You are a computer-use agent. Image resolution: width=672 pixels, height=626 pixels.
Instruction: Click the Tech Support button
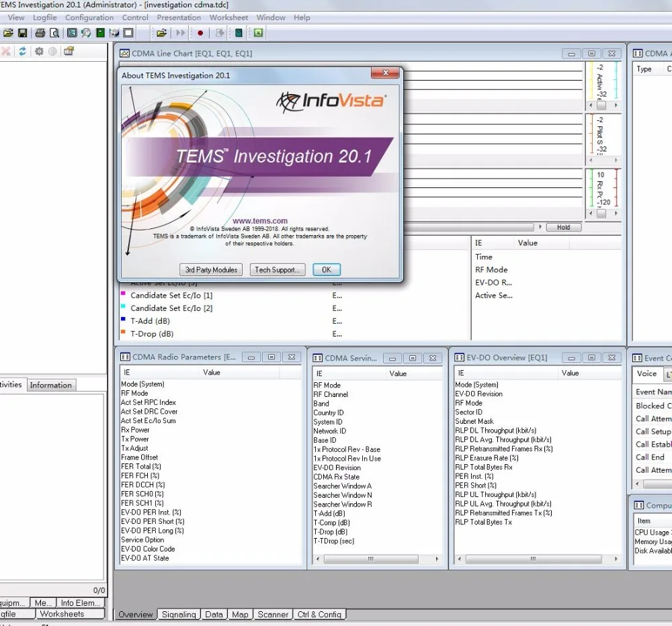(278, 269)
